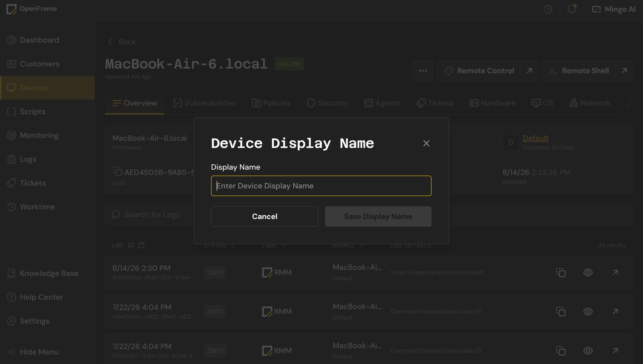This screenshot has height=364, width=643.
Task: Open Mingo AI assistant
Action: 613,9
